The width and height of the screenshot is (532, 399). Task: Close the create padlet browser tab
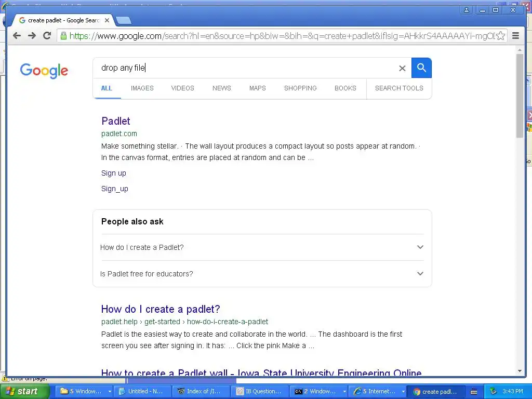click(x=107, y=20)
